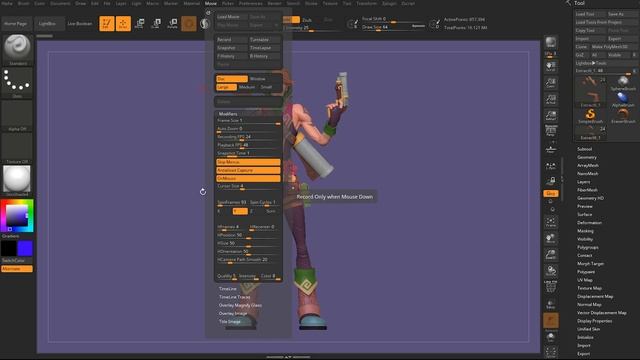Image resolution: width=640 pixels, height=360 pixels.
Task: Select the AlphaBrush tool thumbnail
Action: [x=623, y=100]
